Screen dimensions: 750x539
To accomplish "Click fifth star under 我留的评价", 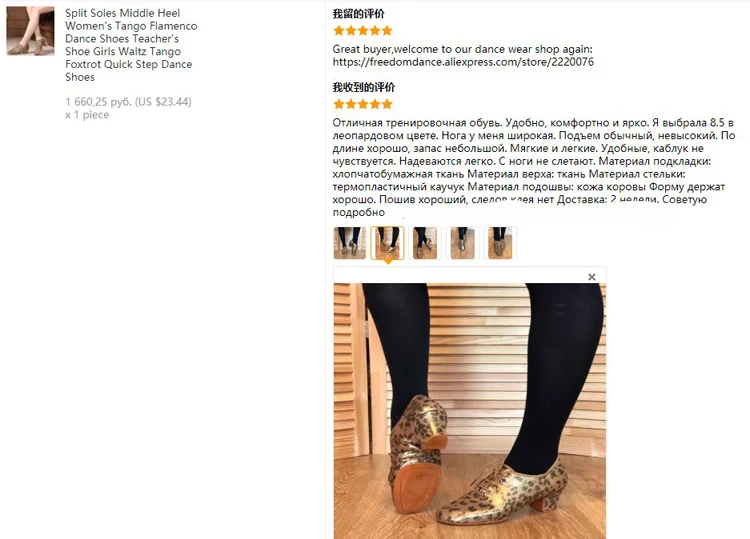I will (387, 31).
